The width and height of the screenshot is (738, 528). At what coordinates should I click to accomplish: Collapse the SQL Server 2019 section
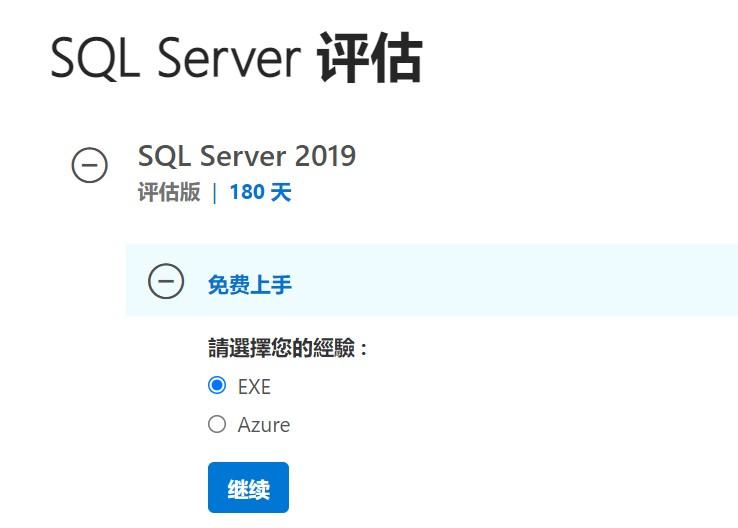(x=89, y=165)
